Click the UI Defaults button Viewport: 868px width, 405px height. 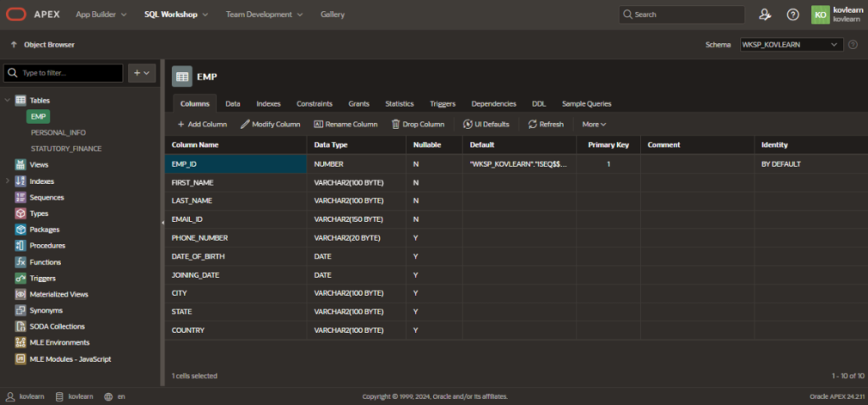coord(486,124)
